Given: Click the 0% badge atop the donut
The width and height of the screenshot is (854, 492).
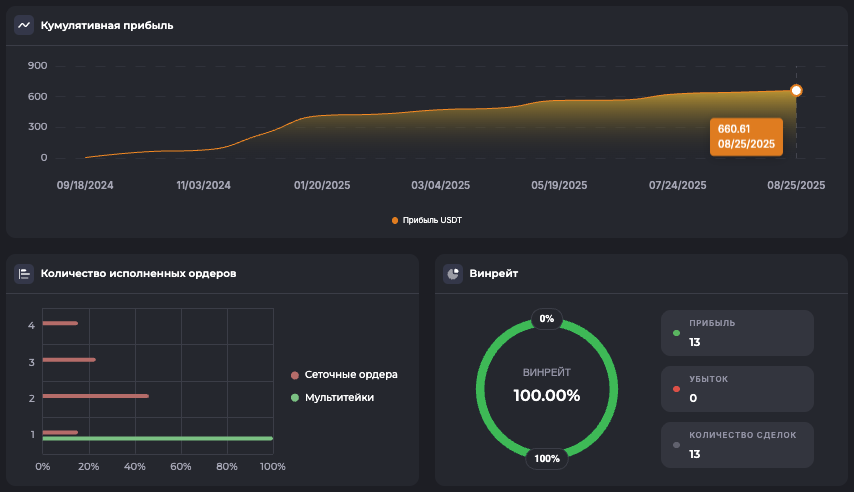Looking at the screenshot, I should (x=546, y=319).
